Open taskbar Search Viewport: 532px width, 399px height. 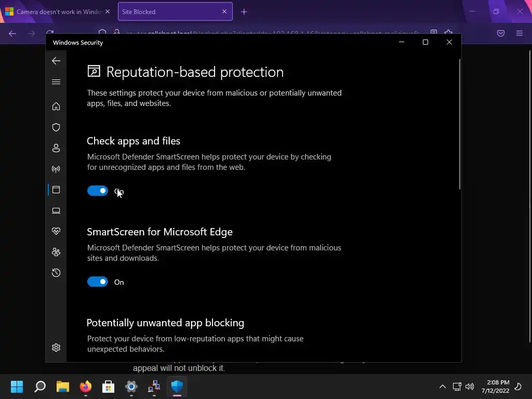coord(40,387)
